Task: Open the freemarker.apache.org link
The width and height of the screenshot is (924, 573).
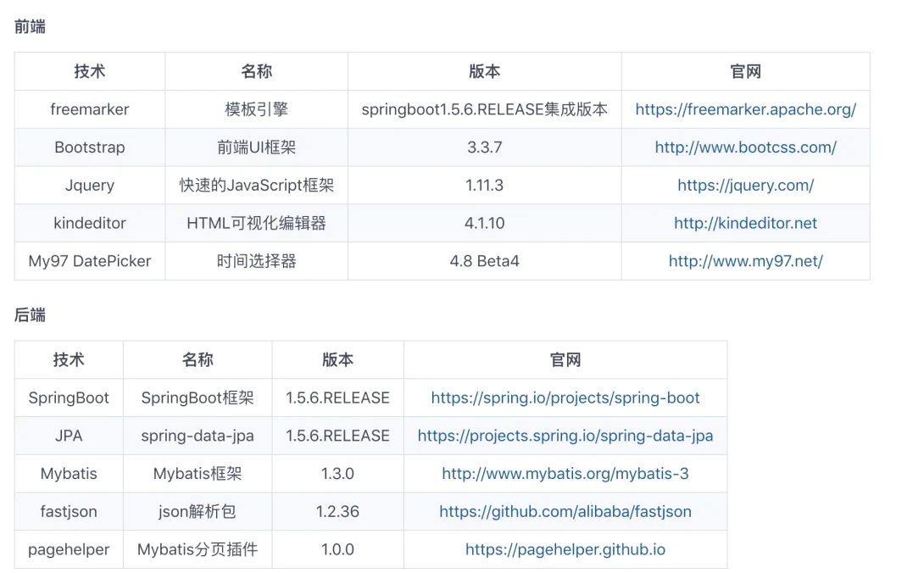Action: (745, 109)
